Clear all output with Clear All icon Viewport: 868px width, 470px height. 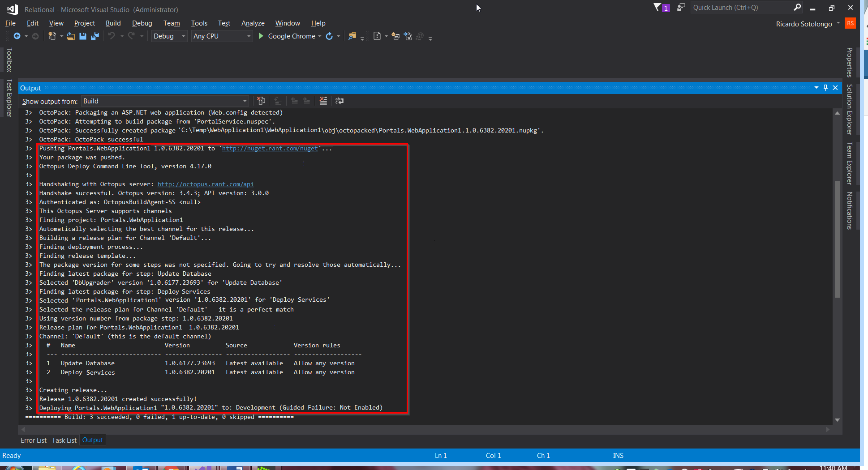323,101
